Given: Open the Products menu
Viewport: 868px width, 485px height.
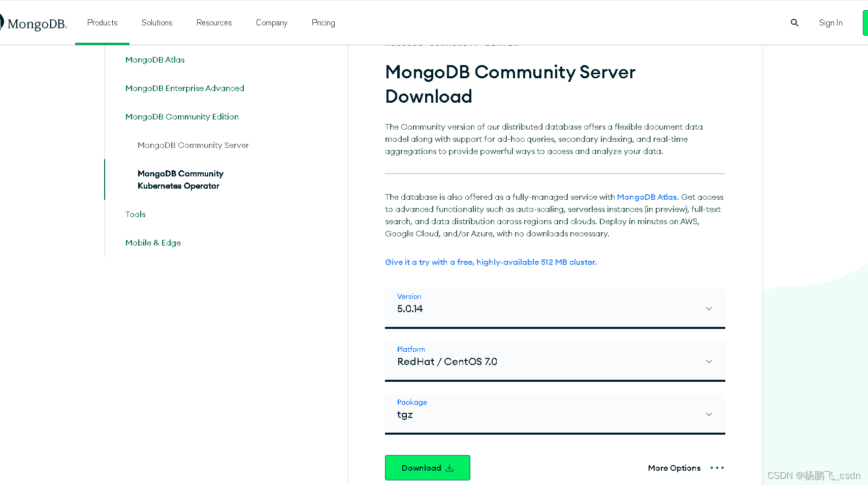Looking at the screenshot, I should (x=102, y=22).
